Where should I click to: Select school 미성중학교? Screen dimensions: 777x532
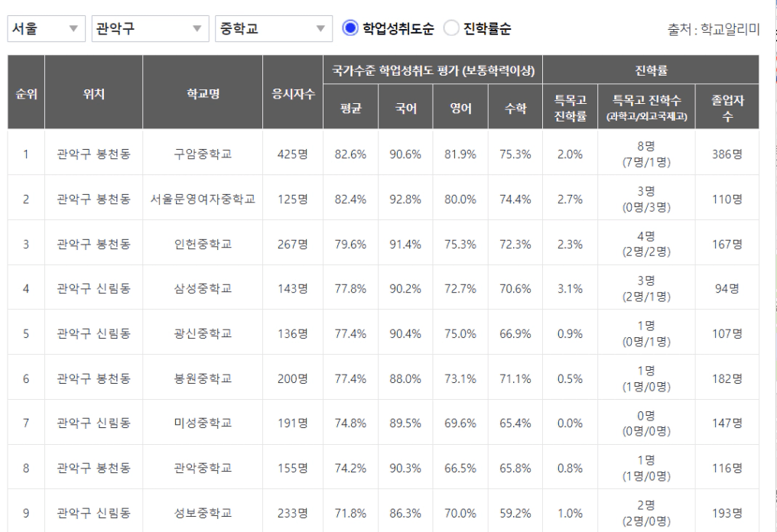(203, 423)
